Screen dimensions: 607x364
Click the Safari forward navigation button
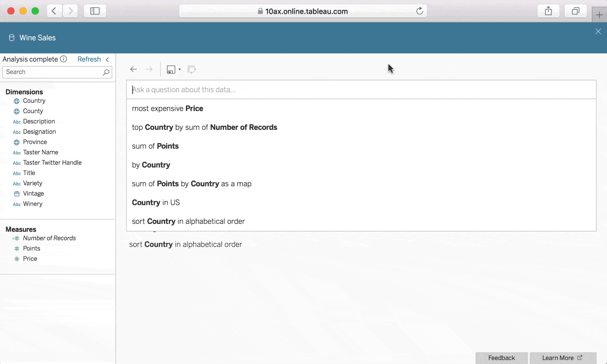(70, 11)
